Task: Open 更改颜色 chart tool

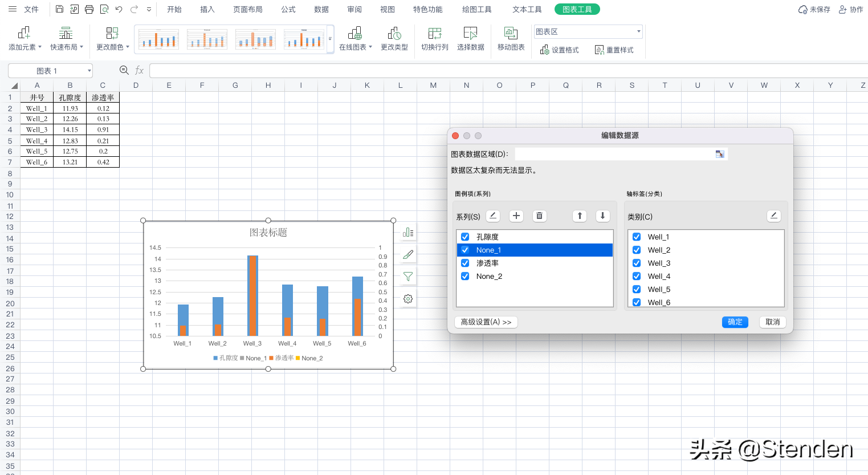Action: click(113, 39)
